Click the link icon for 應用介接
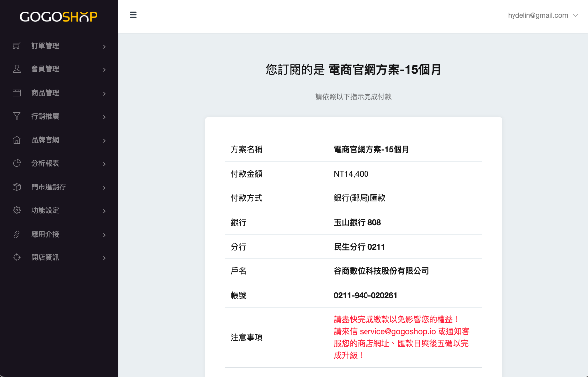This screenshot has height=377, width=588. pyautogui.click(x=17, y=234)
